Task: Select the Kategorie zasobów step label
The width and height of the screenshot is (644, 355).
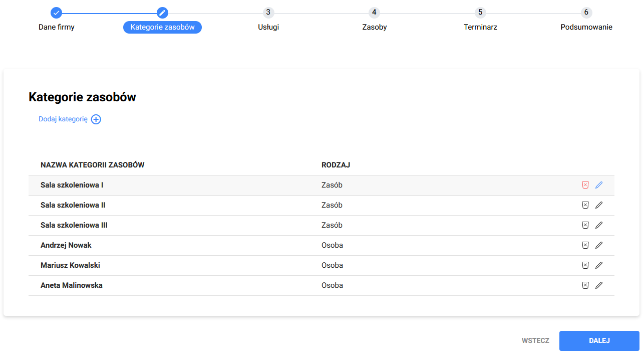Action: coord(162,27)
